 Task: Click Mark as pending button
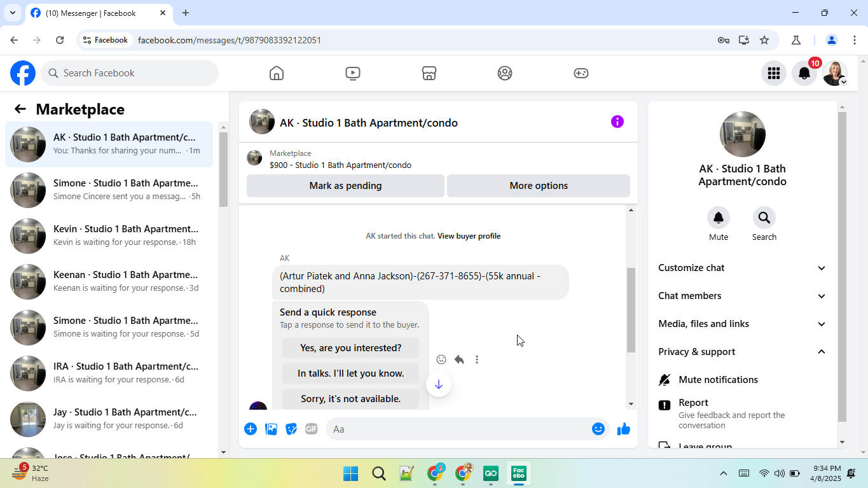click(345, 186)
